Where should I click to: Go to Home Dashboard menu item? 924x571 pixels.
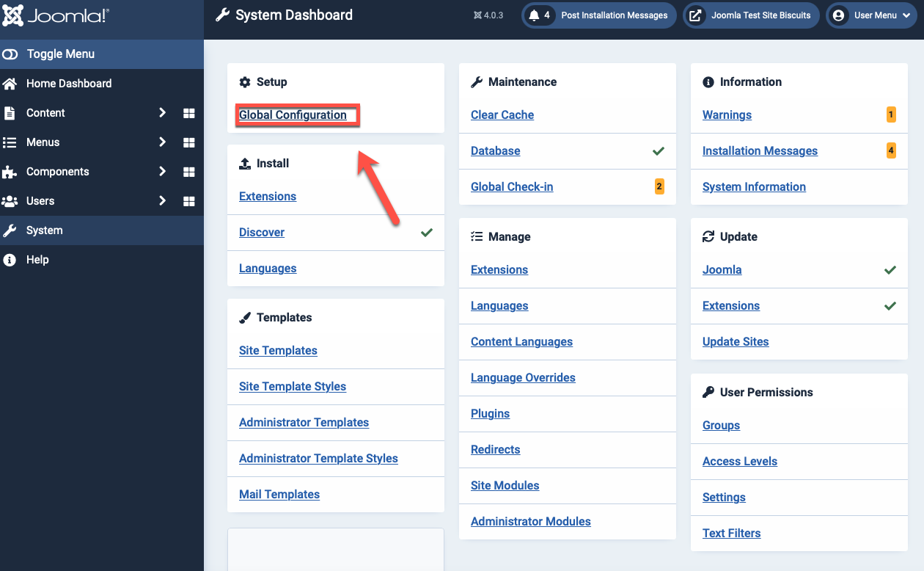(x=69, y=84)
